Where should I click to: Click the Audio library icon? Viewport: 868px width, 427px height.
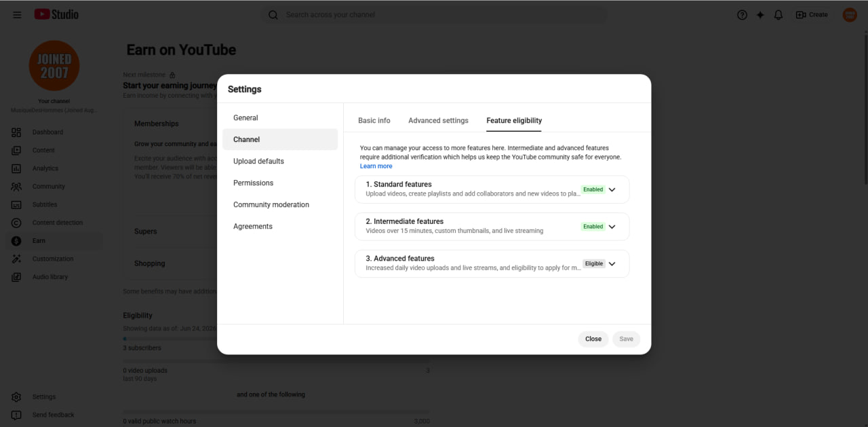(16, 277)
